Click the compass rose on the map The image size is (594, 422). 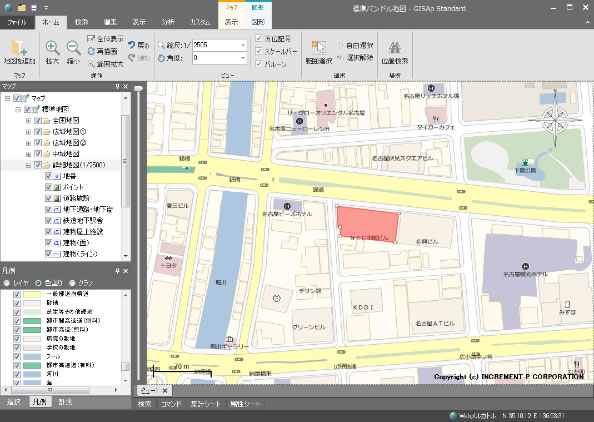[x=555, y=120]
